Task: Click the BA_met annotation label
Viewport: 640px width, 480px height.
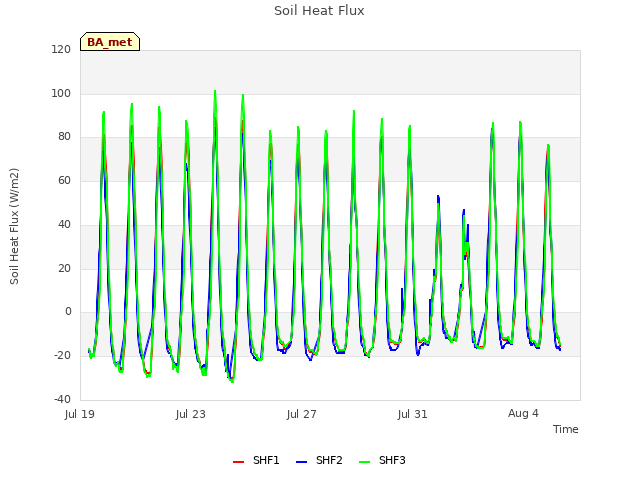Action: pos(110,42)
